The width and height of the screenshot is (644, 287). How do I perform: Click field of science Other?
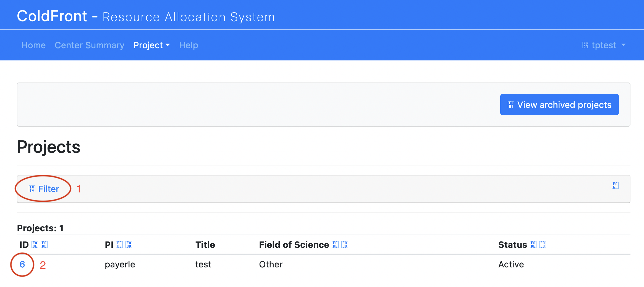coord(271,264)
